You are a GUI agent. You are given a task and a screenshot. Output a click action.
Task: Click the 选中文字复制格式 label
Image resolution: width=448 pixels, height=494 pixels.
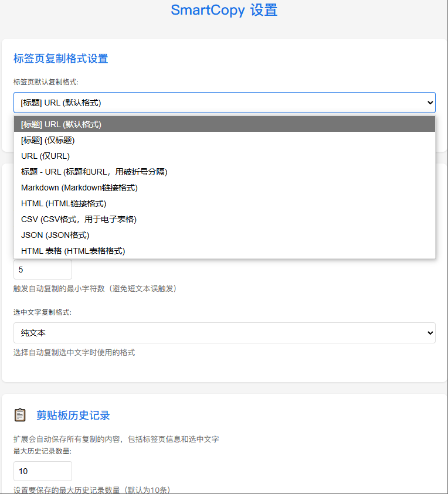click(x=42, y=312)
